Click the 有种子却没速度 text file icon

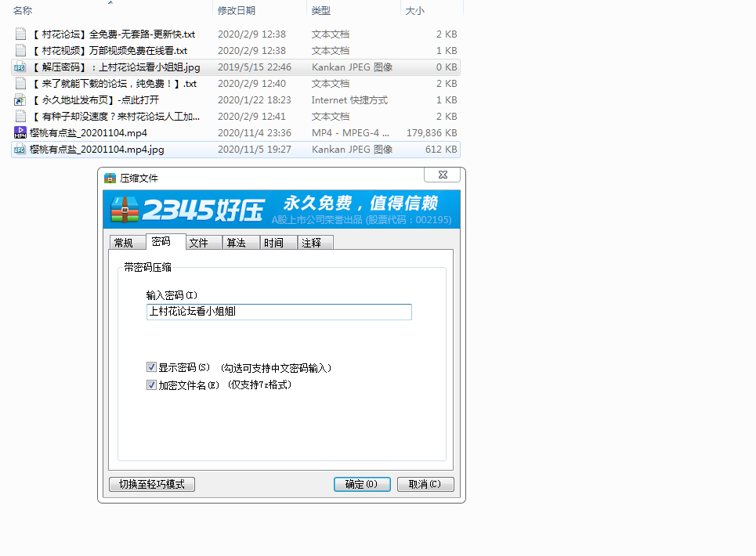(20, 117)
